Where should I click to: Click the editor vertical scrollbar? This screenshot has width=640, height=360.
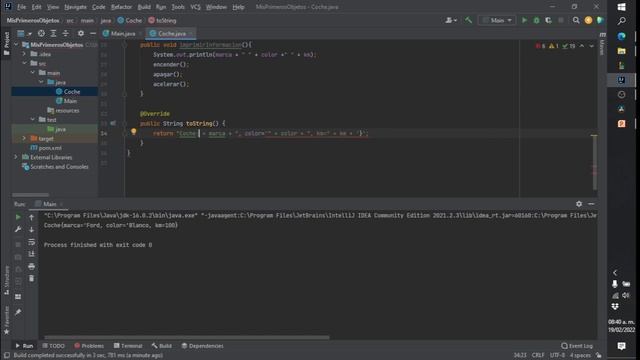(x=594, y=162)
